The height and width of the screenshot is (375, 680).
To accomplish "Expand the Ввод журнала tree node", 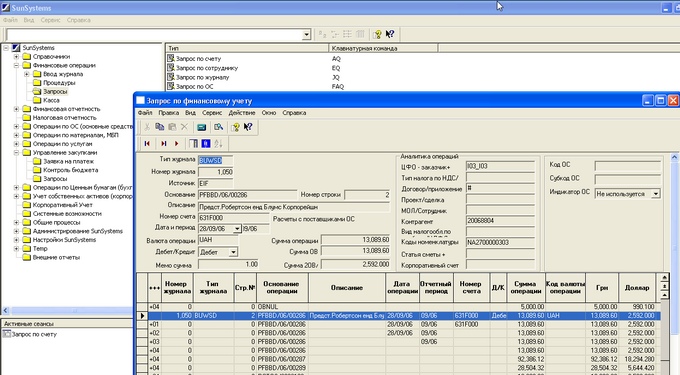I will pyautogui.click(x=26, y=74).
